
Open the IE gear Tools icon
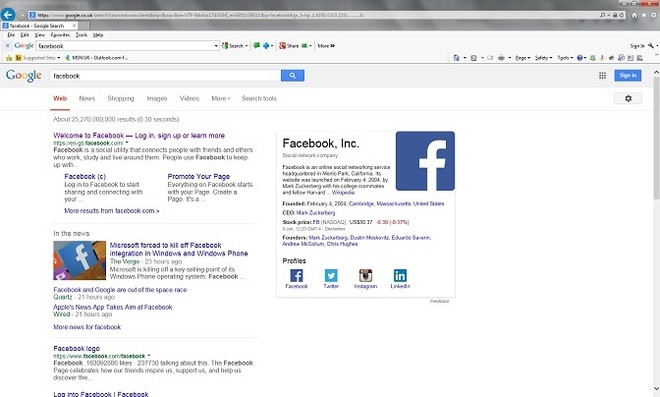click(x=654, y=15)
